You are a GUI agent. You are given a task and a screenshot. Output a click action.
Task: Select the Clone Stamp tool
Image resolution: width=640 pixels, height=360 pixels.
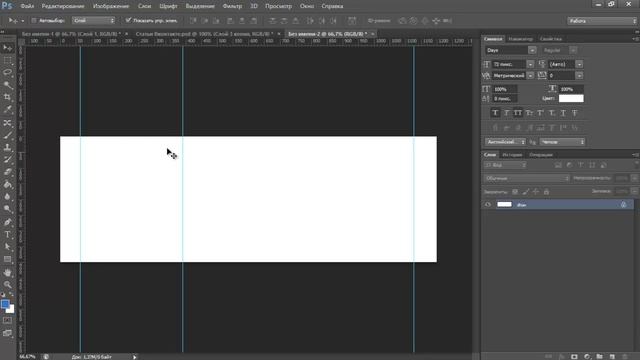pyautogui.click(x=7, y=147)
